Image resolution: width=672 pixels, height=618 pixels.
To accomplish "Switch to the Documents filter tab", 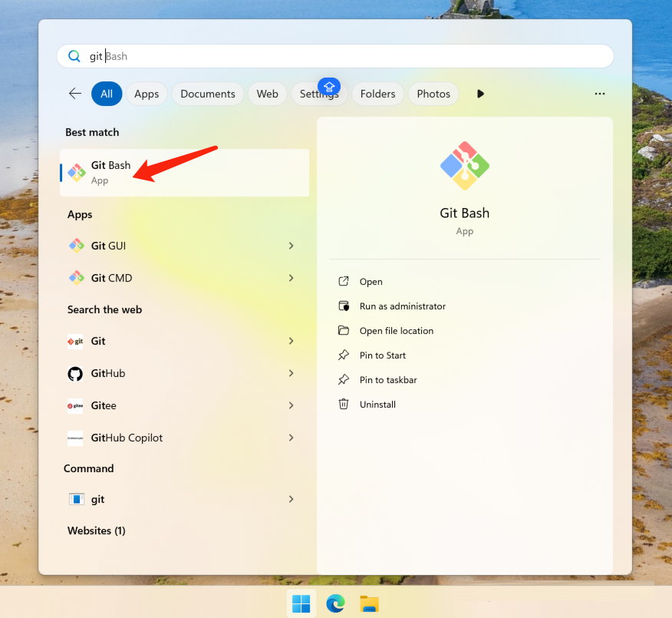I will coord(208,94).
